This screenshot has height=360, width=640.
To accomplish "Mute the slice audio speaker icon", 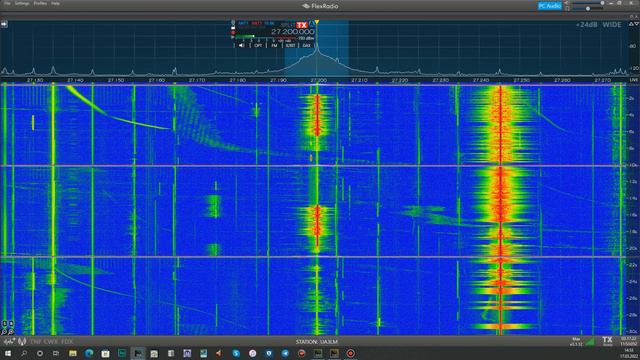I will pyautogui.click(x=241, y=45).
